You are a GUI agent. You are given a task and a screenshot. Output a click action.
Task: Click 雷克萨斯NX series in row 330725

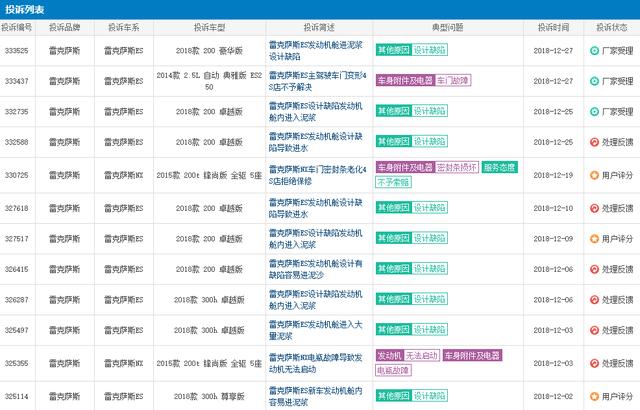tap(124, 175)
